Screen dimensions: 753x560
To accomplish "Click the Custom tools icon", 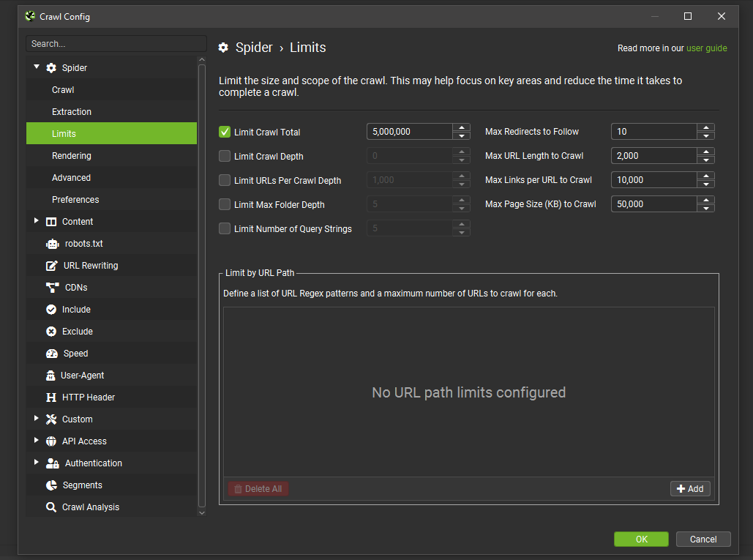I will tap(51, 419).
